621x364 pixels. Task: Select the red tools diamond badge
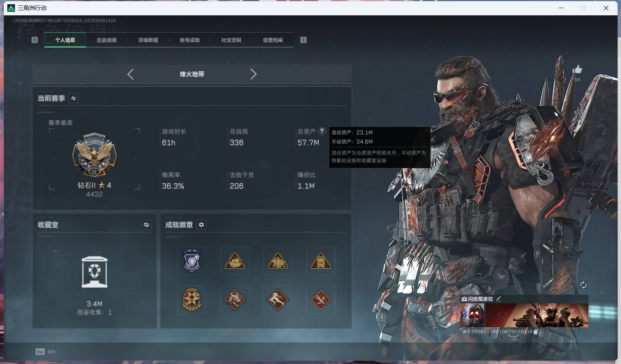coord(321,300)
